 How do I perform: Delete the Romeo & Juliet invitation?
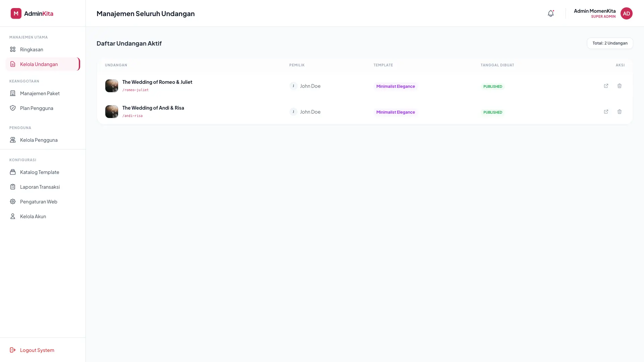pos(620,86)
